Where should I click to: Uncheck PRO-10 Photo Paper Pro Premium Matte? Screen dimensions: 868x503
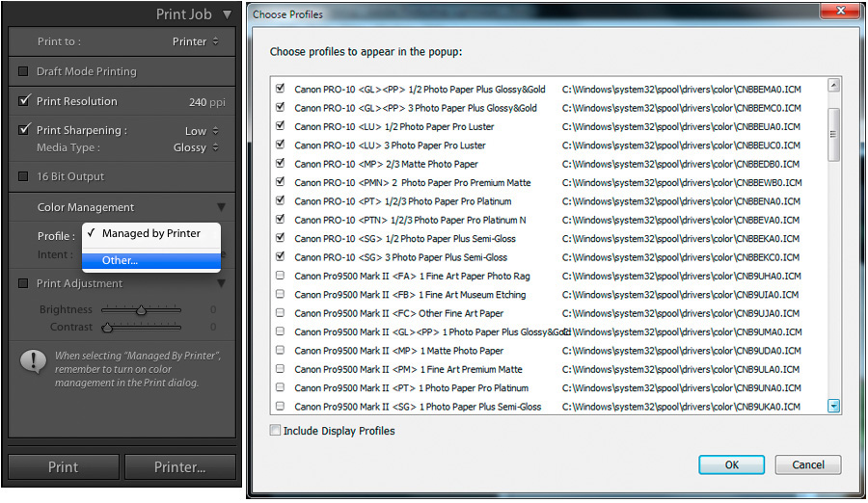pos(280,182)
